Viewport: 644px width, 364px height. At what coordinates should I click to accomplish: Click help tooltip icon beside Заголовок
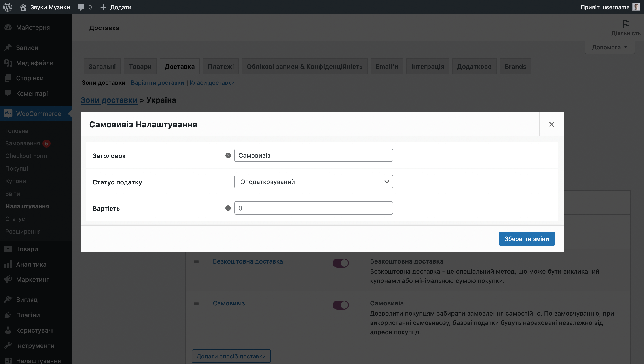228,155
